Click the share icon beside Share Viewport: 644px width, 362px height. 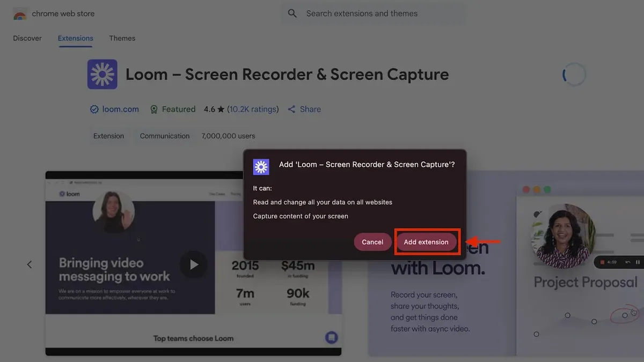(x=292, y=109)
